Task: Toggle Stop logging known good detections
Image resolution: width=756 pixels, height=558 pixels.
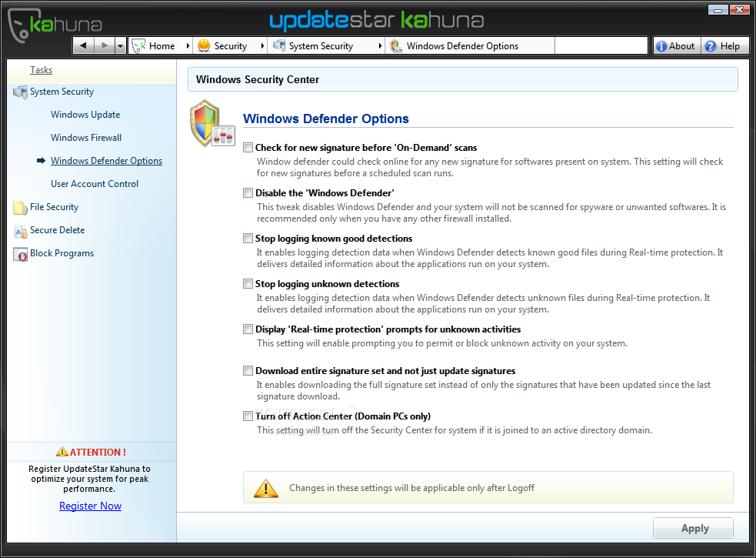Action: coord(248,238)
